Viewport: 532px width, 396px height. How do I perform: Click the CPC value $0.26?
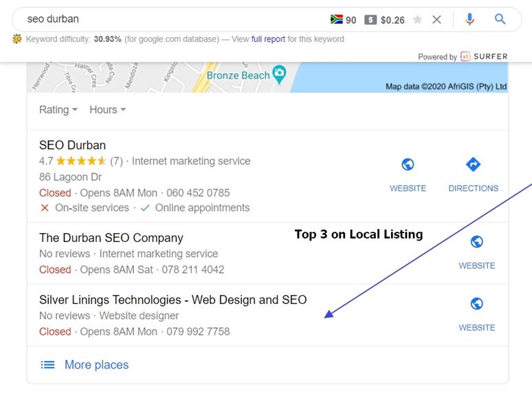point(392,20)
